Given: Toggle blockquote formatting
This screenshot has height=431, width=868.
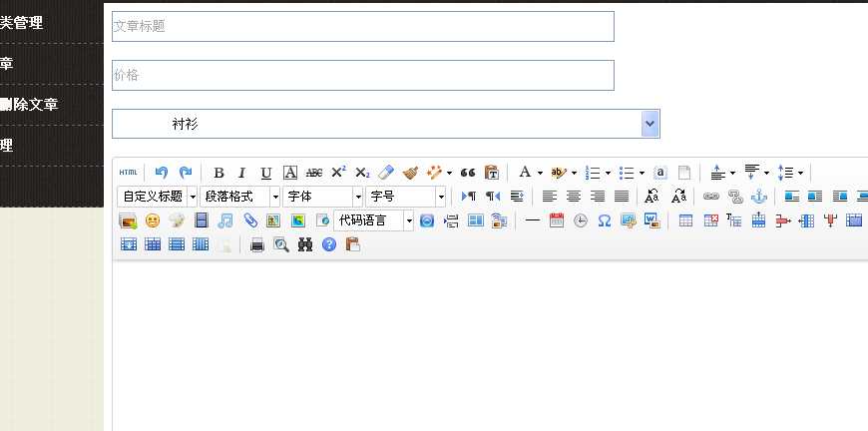Looking at the screenshot, I should (x=468, y=173).
